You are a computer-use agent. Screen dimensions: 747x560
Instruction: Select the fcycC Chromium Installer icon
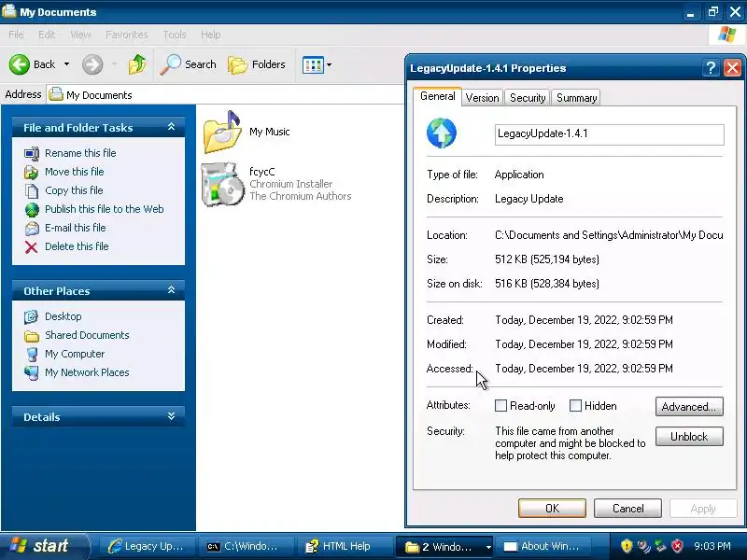point(222,184)
